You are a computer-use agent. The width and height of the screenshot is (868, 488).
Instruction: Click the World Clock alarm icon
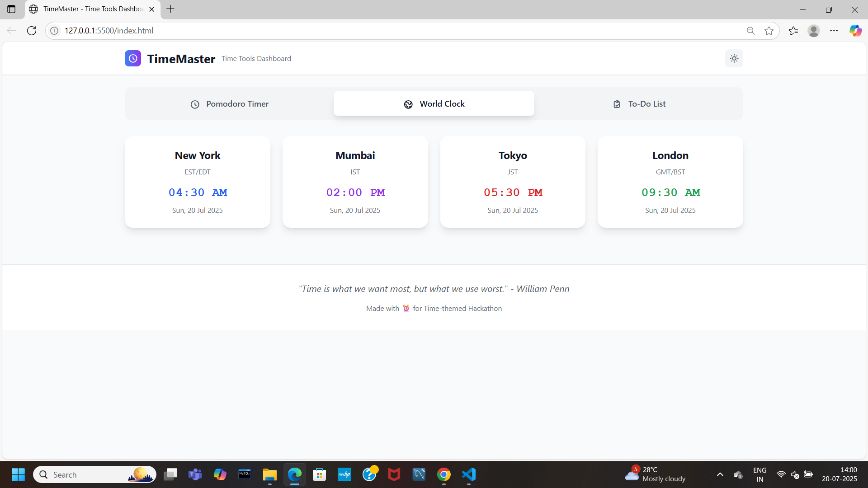(408, 104)
